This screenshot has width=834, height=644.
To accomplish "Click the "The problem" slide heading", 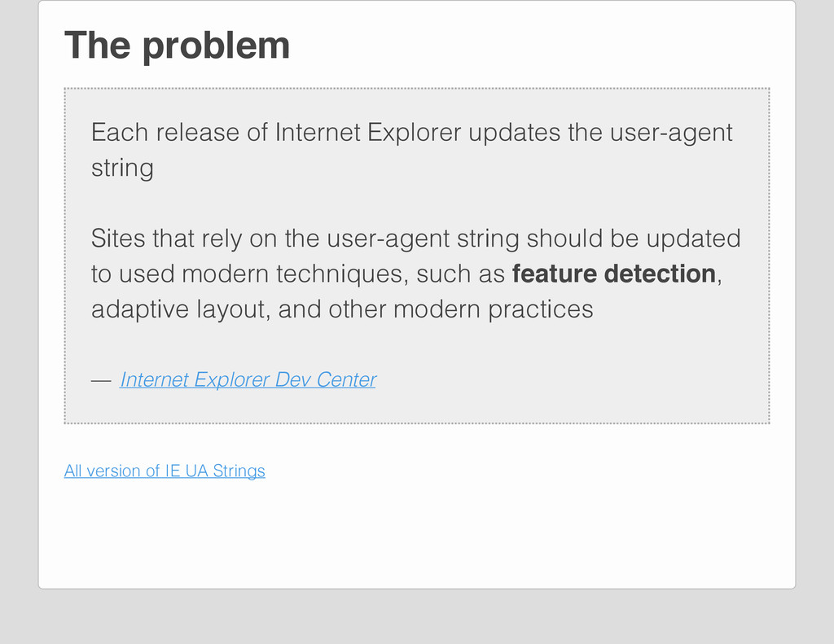I will click(x=177, y=46).
